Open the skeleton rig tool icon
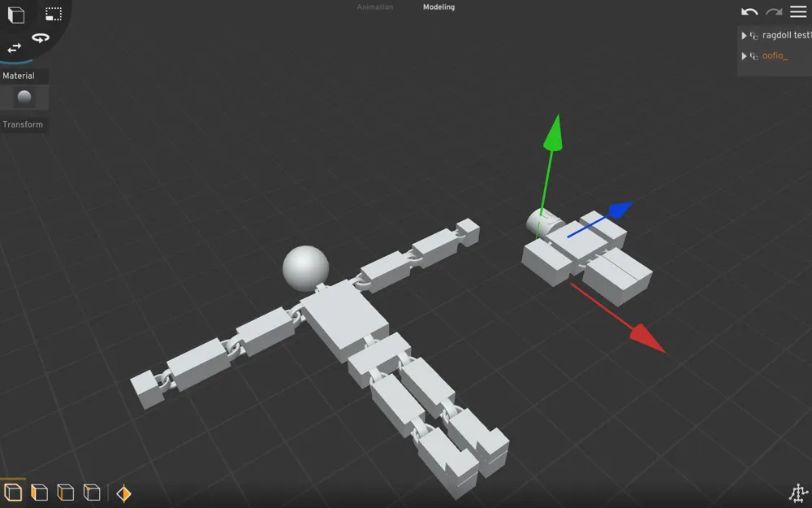Screen dimensions: 812x508 pos(798,493)
